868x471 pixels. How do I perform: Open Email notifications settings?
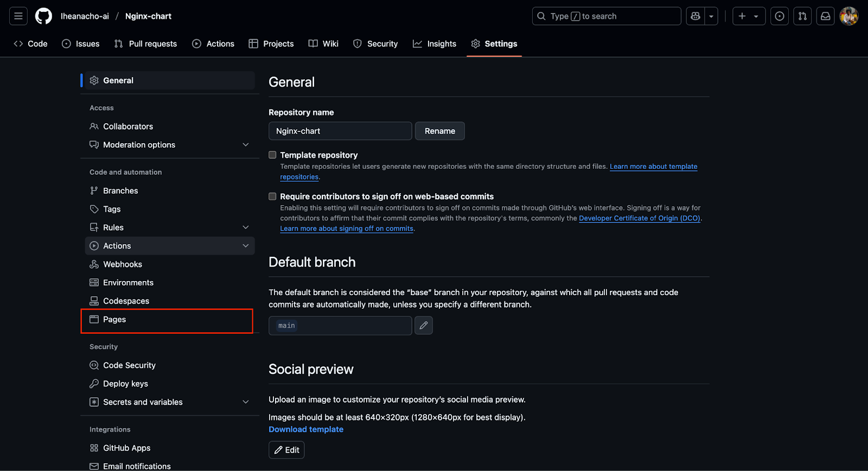coord(170,466)
